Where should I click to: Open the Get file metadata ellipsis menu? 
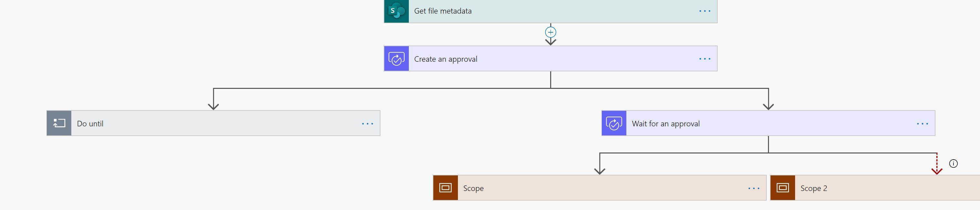tap(706, 11)
